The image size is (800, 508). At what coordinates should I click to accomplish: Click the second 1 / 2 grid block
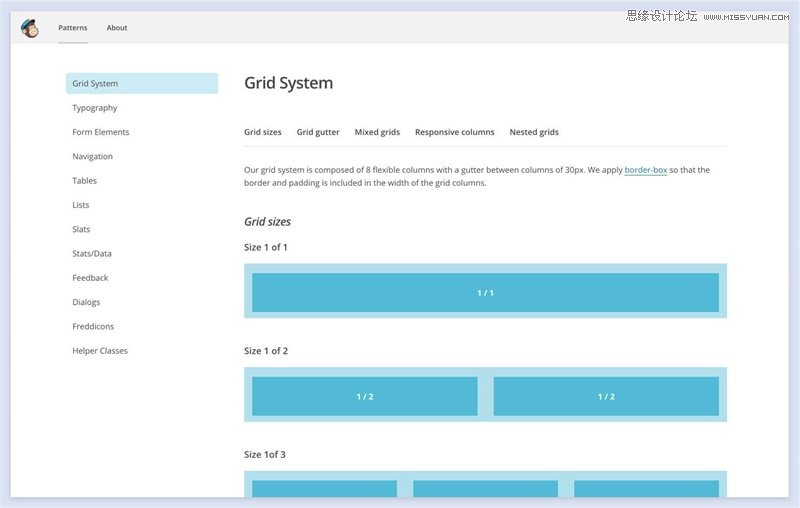tap(606, 396)
